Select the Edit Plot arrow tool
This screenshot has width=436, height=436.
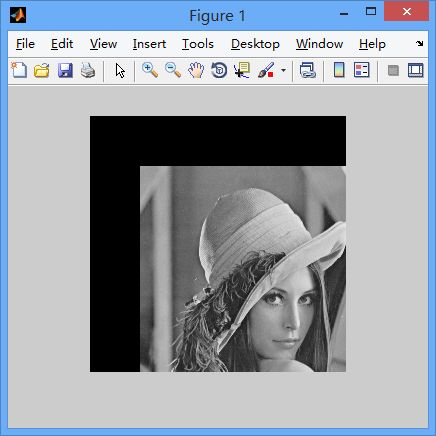(120, 71)
